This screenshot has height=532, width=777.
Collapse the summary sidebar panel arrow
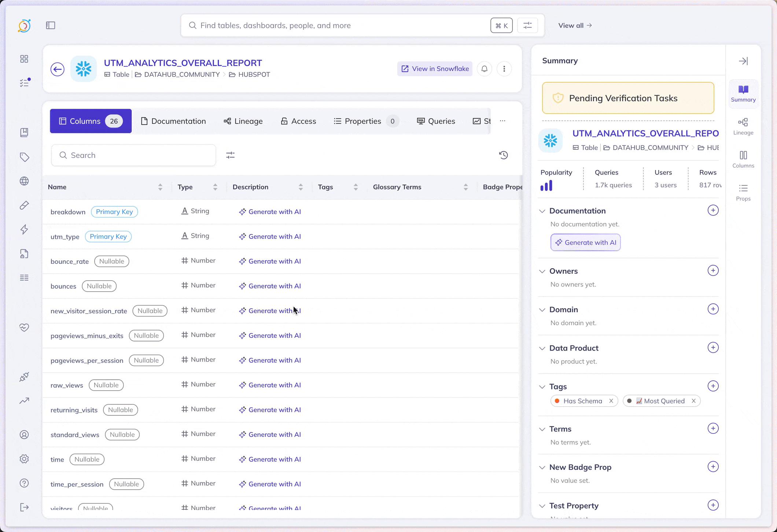(743, 61)
